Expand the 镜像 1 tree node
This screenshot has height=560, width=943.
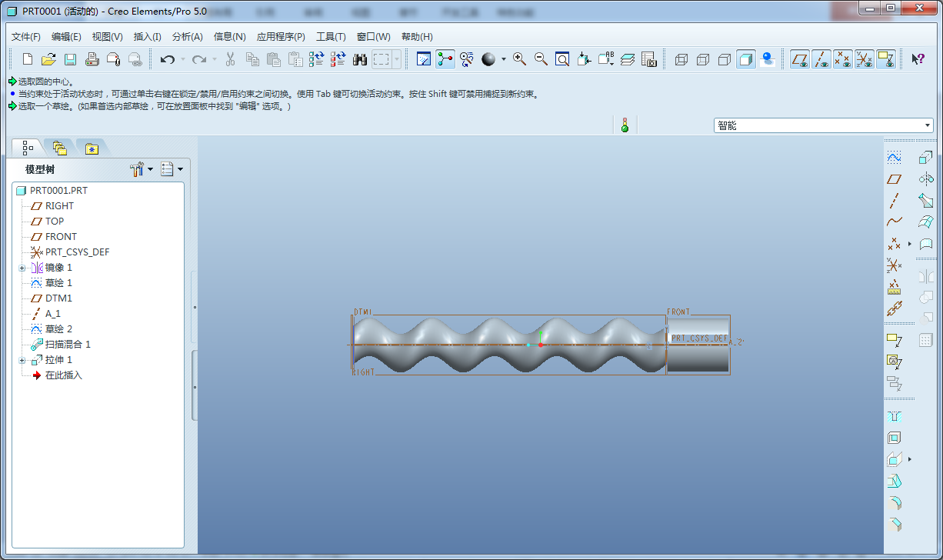point(22,268)
